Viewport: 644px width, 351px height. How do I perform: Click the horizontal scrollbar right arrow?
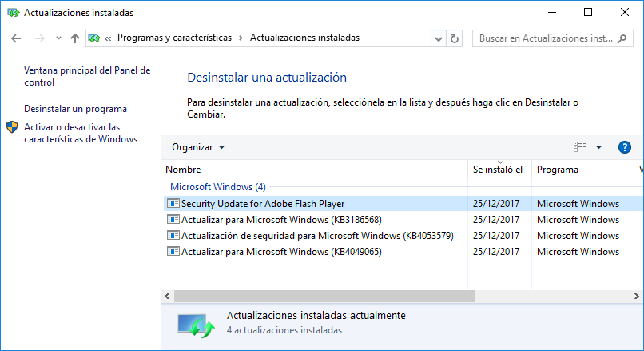coord(636,296)
